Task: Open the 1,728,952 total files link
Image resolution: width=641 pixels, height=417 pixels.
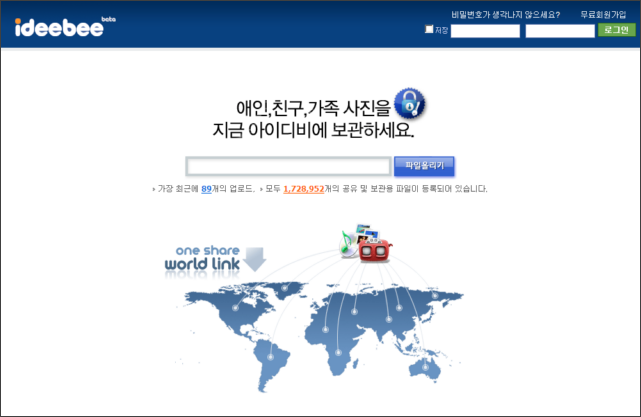Action: (304, 189)
